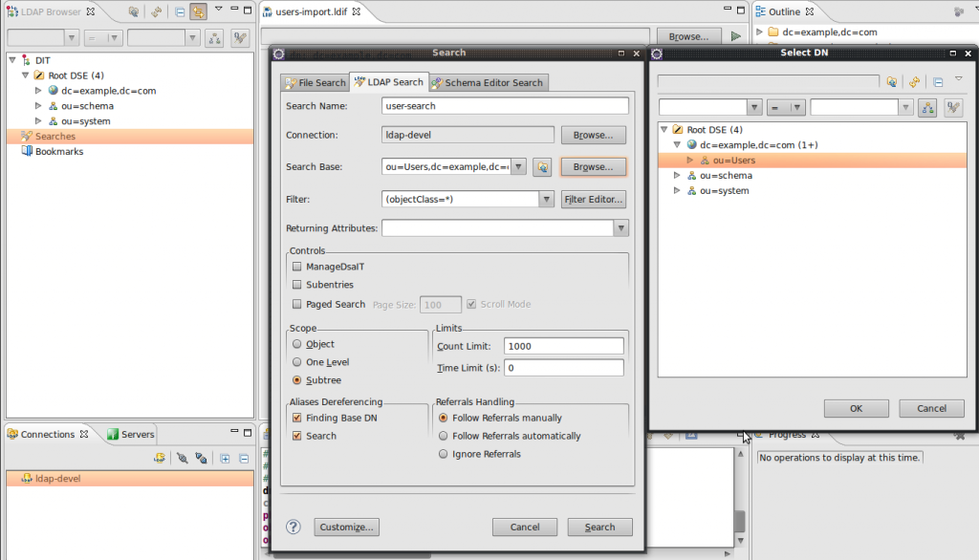
Task: Collapse all entries in the LDAP Browser
Action: [179, 10]
